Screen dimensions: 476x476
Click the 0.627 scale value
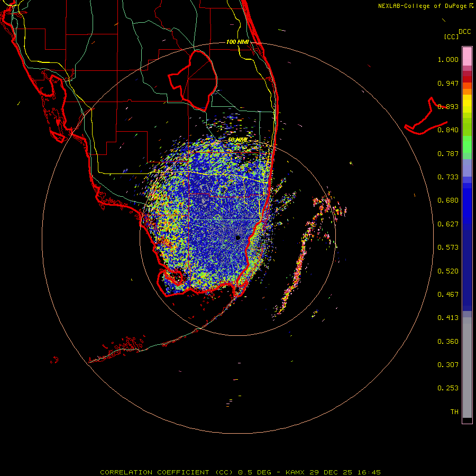click(448, 224)
